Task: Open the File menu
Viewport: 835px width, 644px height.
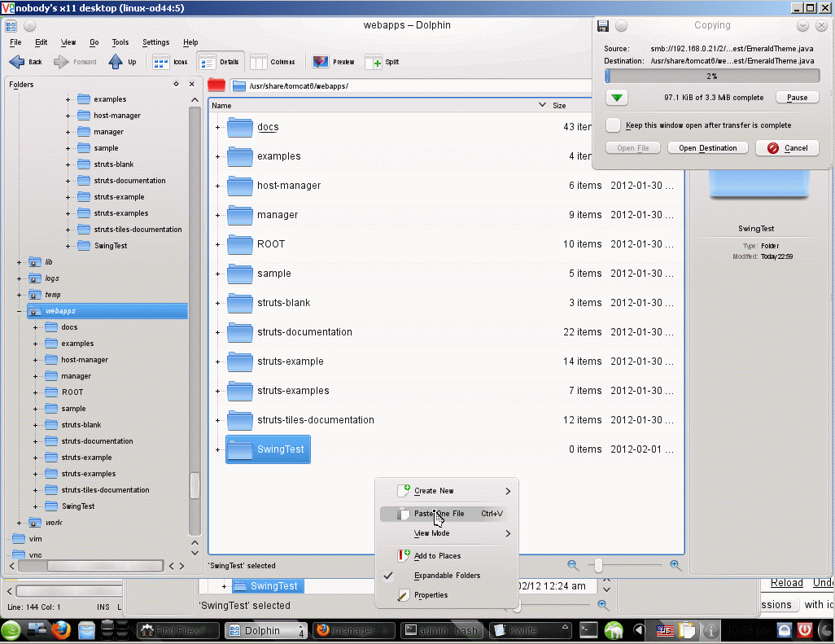Action: click(15, 42)
